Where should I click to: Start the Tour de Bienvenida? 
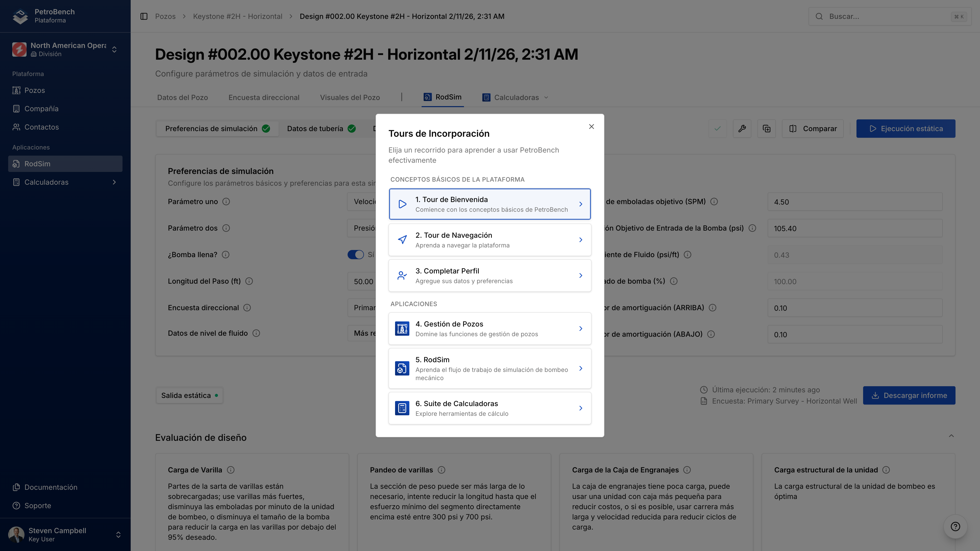[x=490, y=204]
